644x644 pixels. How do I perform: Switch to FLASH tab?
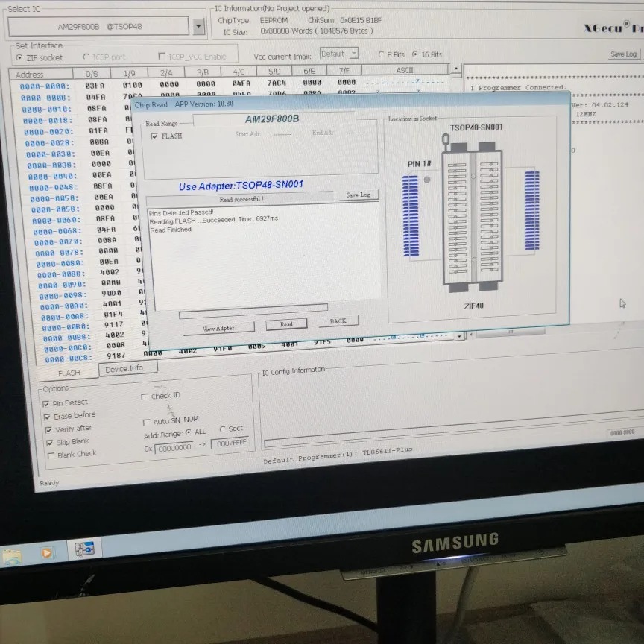point(69,373)
